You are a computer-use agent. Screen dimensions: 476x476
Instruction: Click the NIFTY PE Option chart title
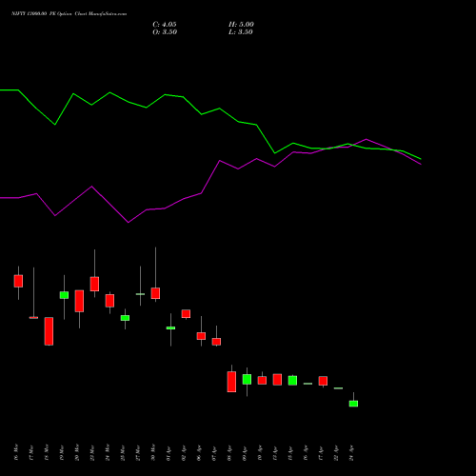tap(69, 13)
